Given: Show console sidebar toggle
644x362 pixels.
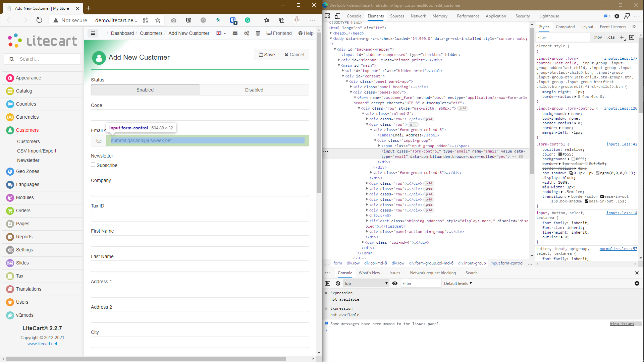Looking at the screenshot, I should [x=328, y=284].
